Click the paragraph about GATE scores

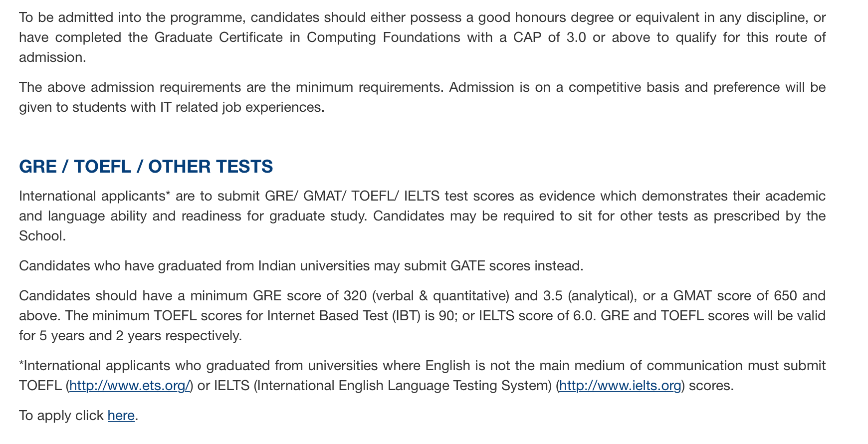pyautogui.click(x=301, y=266)
